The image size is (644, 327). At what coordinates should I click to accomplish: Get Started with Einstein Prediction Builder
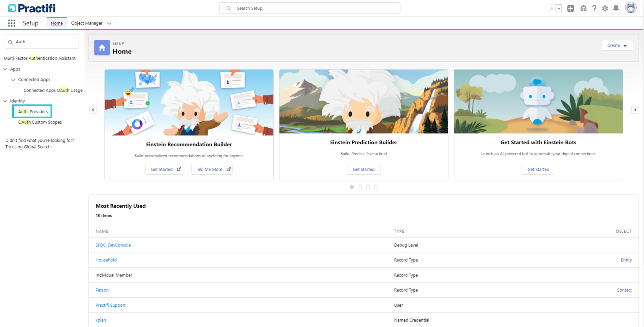[364, 169]
